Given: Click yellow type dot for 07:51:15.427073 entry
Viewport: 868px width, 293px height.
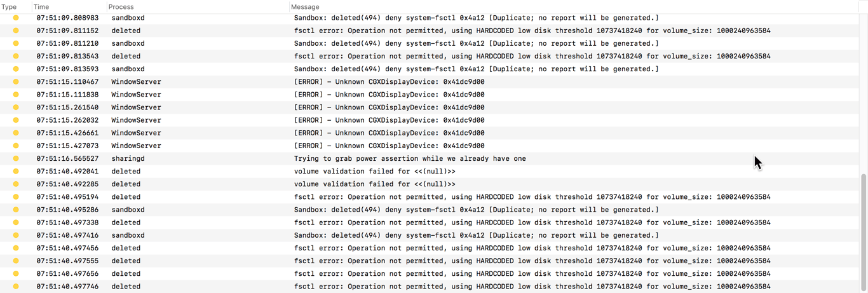Looking at the screenshot, I should click(16, 146).
